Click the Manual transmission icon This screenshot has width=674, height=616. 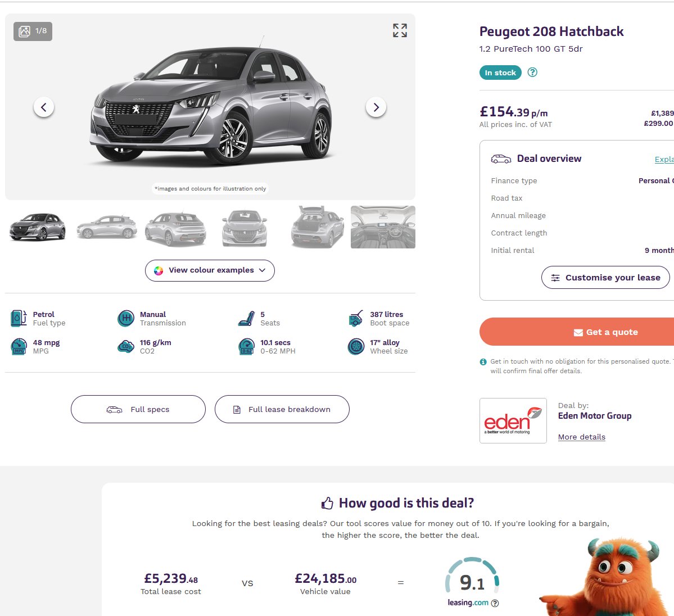click(x=126, y=319)
